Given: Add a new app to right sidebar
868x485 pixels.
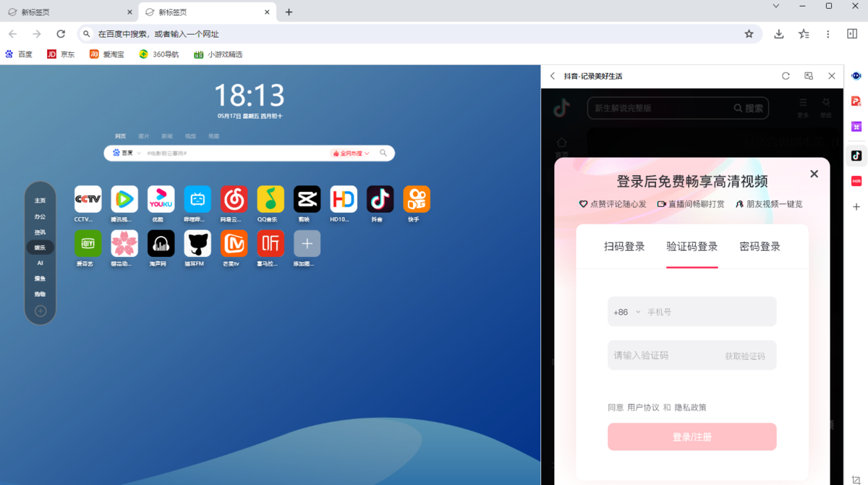Looking at the screenshot, I should click(x=856, y=207).
